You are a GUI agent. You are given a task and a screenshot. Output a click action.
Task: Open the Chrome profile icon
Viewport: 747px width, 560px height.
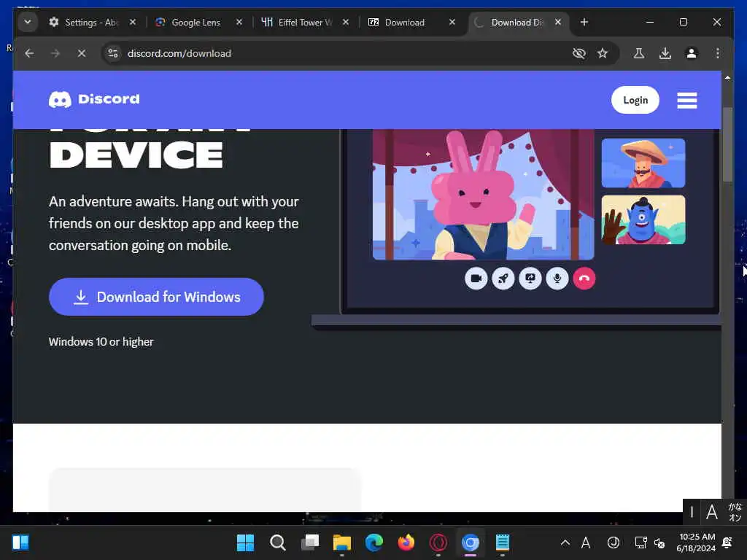pyautogui.click(x=692, y=53)
